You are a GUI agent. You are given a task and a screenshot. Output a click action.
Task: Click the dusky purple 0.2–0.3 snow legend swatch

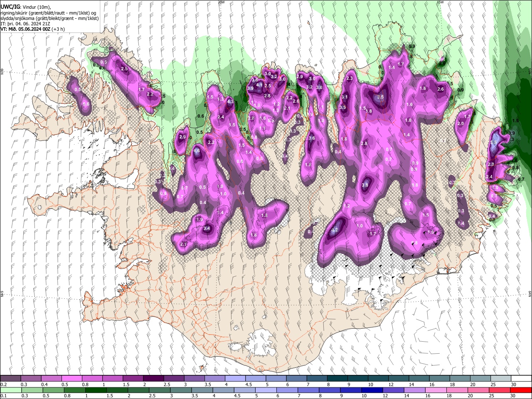[x=10, y=379]
